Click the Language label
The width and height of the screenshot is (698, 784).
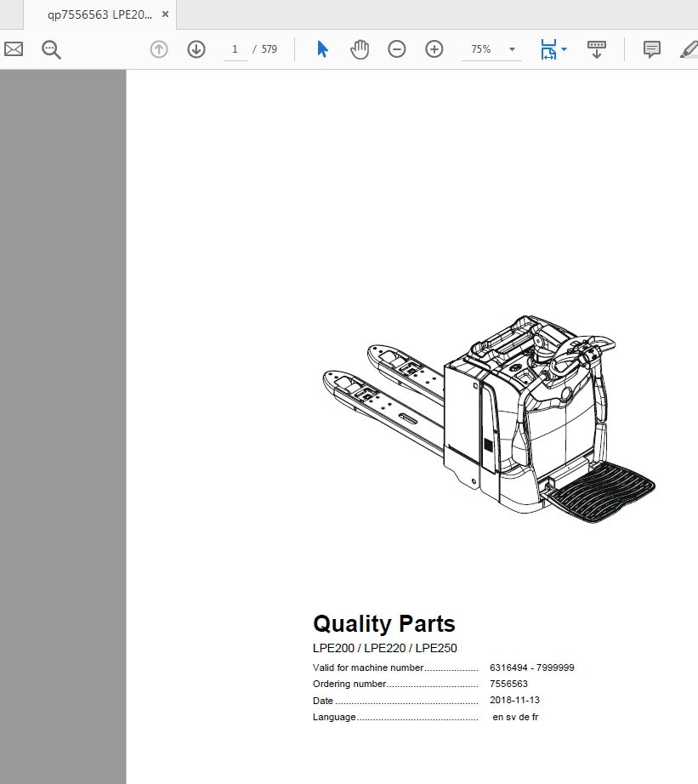(x=334, y=717)
